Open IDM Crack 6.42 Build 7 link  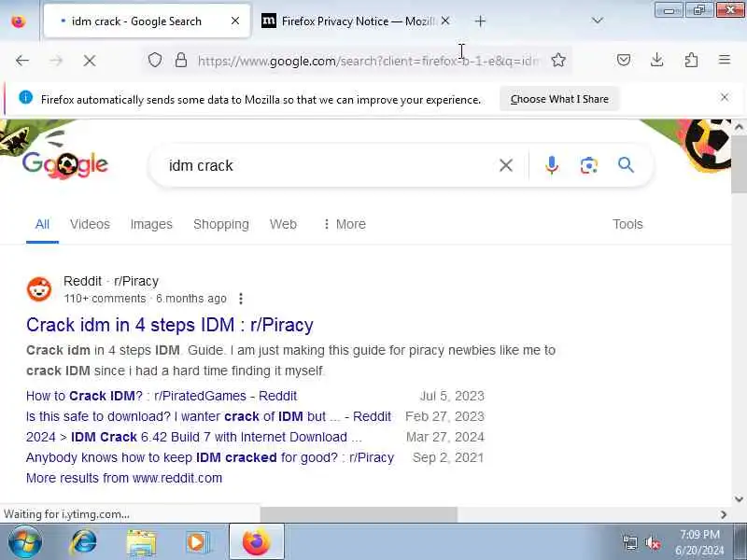pyautogui.click(x=194, y=437)
